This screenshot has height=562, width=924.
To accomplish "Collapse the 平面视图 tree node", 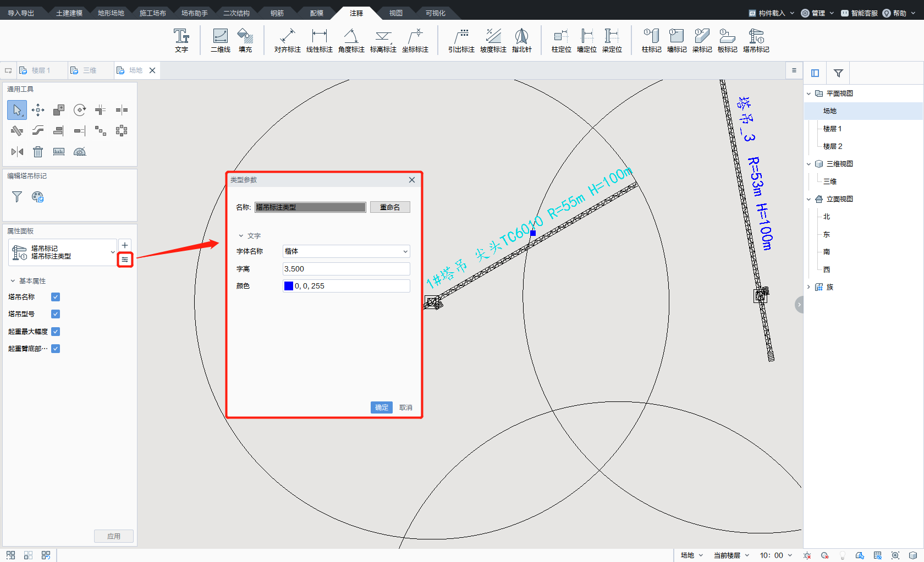I will tap(809, 93).
